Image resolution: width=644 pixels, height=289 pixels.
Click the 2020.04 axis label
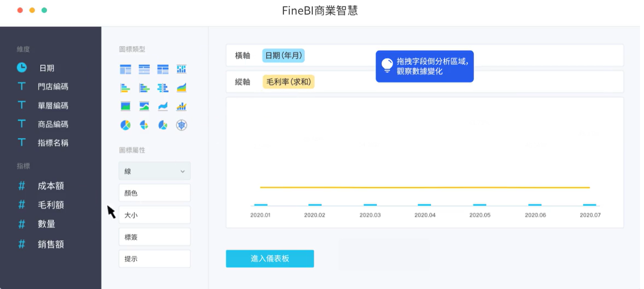(x=425, y=215)
